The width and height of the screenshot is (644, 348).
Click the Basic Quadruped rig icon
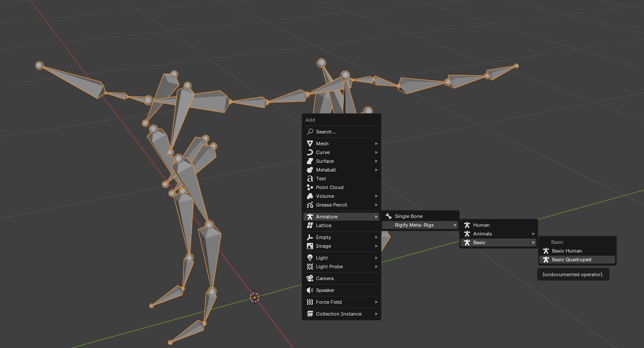[546, 260]
